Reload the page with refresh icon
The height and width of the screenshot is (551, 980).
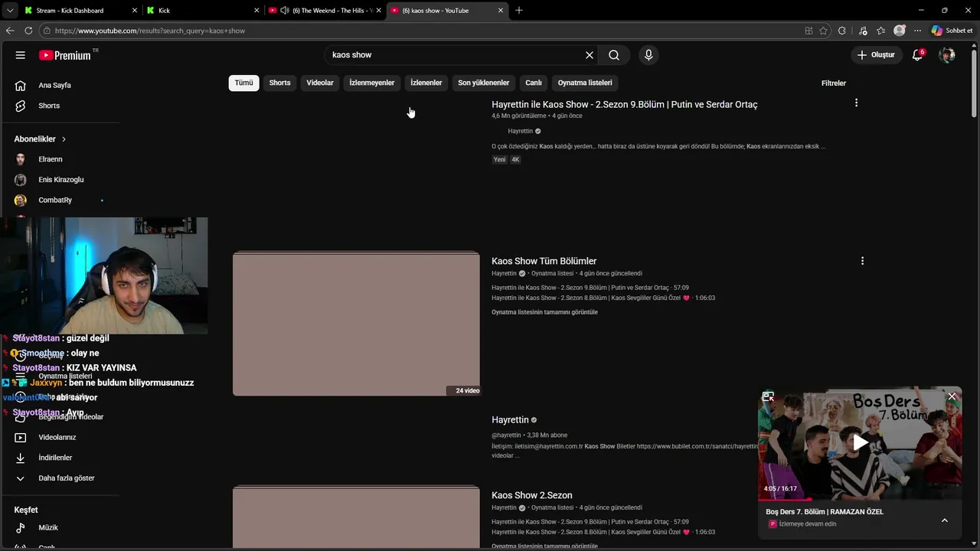click(28, 31)
